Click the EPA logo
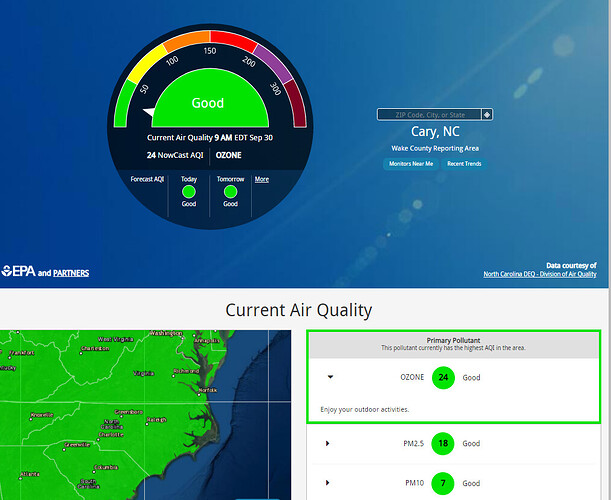611x500 pixels. [18, 271]
